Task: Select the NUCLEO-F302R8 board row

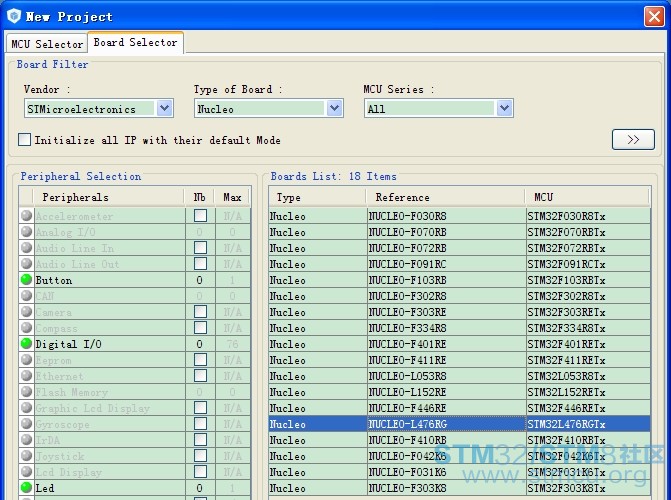Action: pyautogui.click(x=460, y=296)
